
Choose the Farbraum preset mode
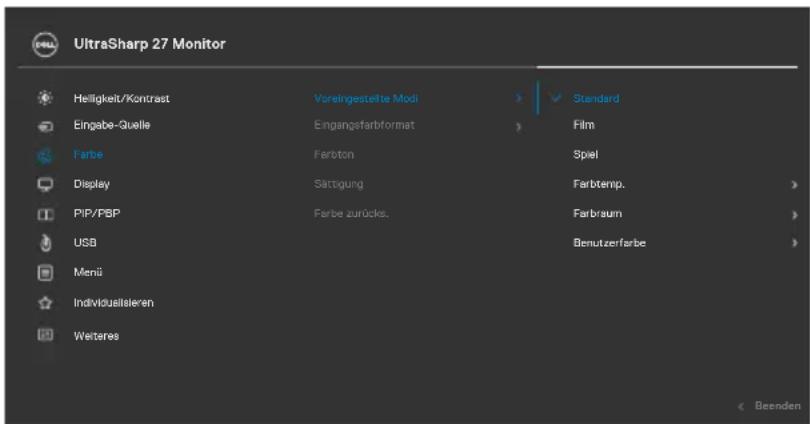[597, 213]
